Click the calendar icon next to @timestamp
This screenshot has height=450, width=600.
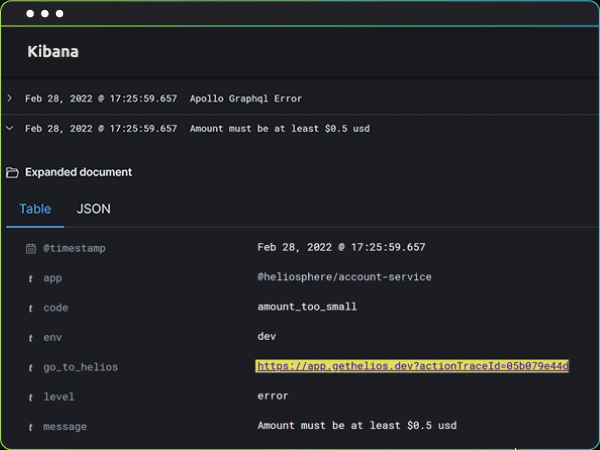pos(31,248)
